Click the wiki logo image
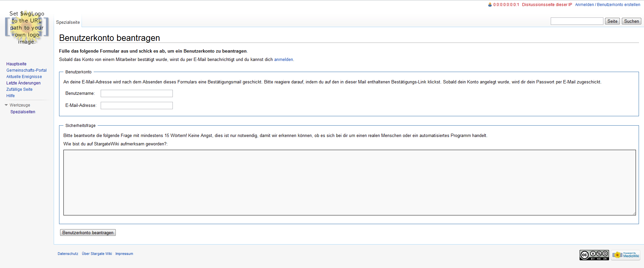Viewport: 644px width, 268px height. (x=27, y=27)
